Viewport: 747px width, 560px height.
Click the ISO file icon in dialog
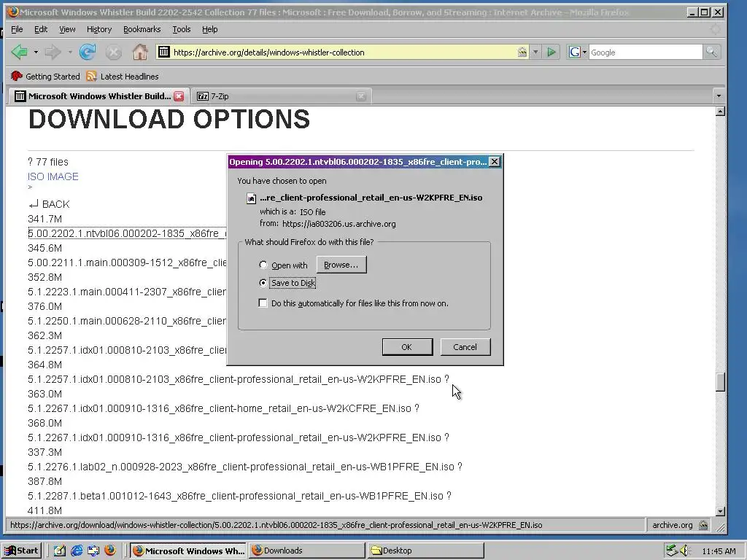251,198
